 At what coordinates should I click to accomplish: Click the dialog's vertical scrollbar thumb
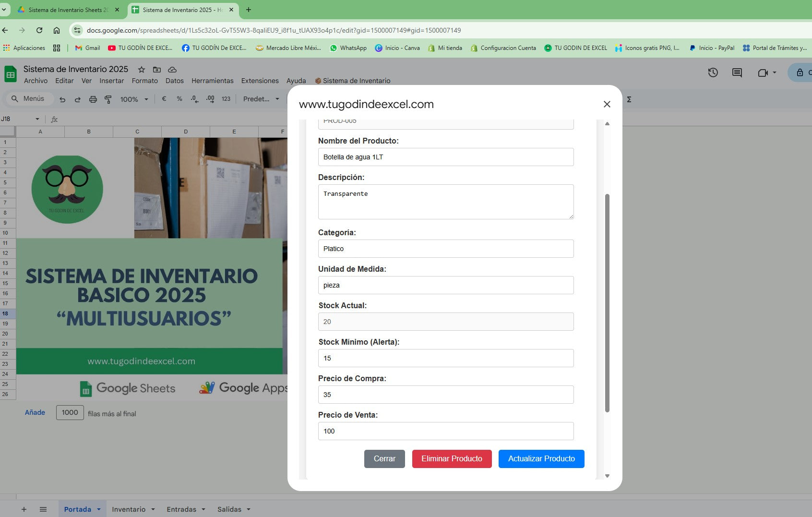(x=607, y=303)
